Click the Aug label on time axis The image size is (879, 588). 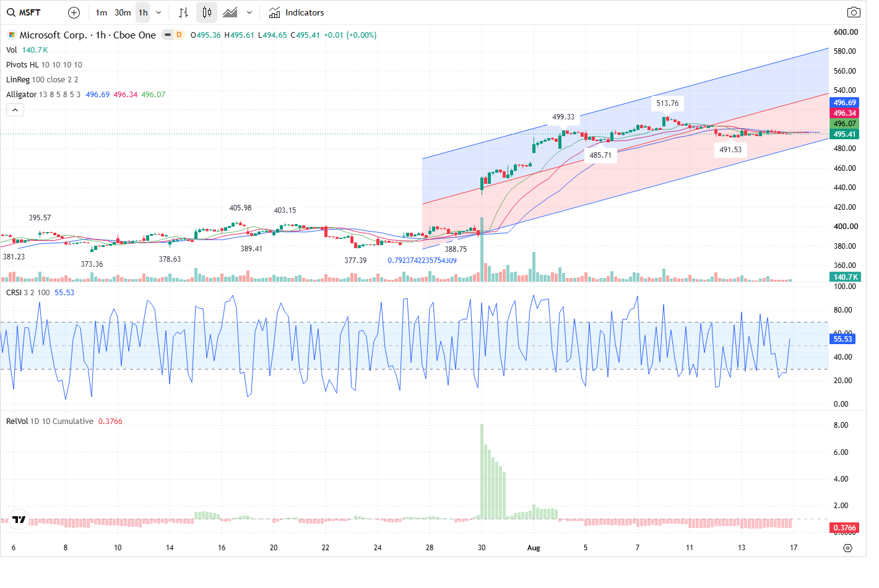pyautogui.click(x=534, y=548)
